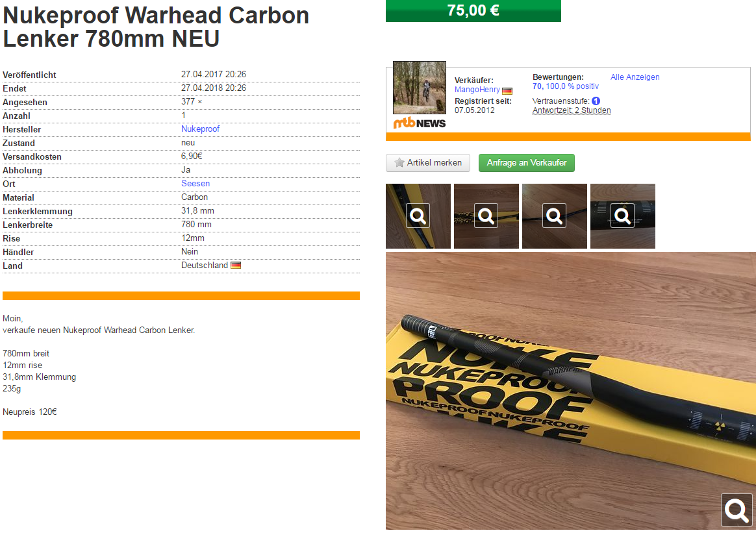
Task: Click magnifier icon on third thumbnail
Action: pyautogui.click(x=555, y=216)
